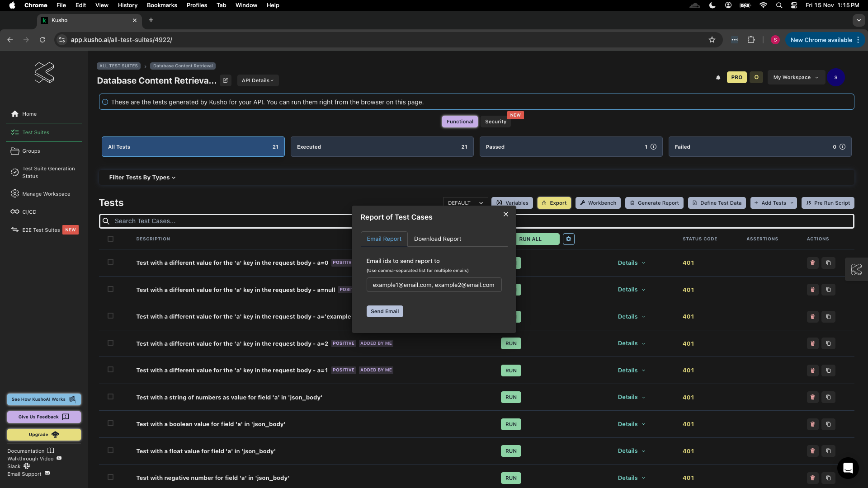Screen dimensions: 868x488
Task: Open the Add Tests dropdown
Action: 774,203
